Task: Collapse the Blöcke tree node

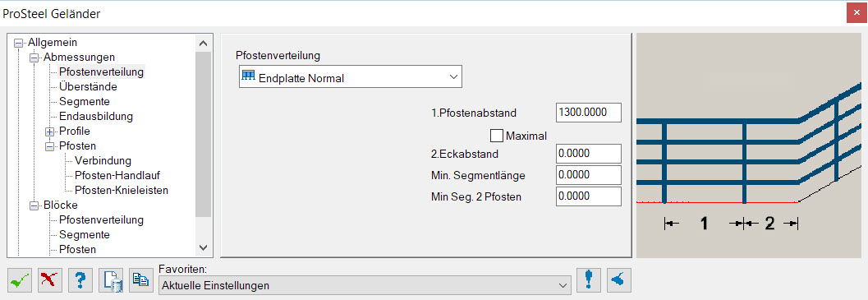Action: (34, 205)
